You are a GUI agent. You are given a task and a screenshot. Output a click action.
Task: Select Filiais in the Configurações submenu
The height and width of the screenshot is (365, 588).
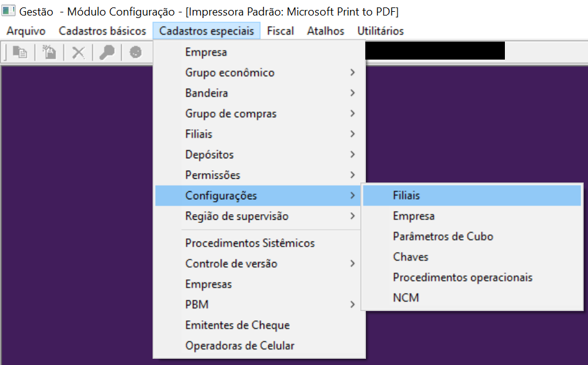click(x=406, y=196)
